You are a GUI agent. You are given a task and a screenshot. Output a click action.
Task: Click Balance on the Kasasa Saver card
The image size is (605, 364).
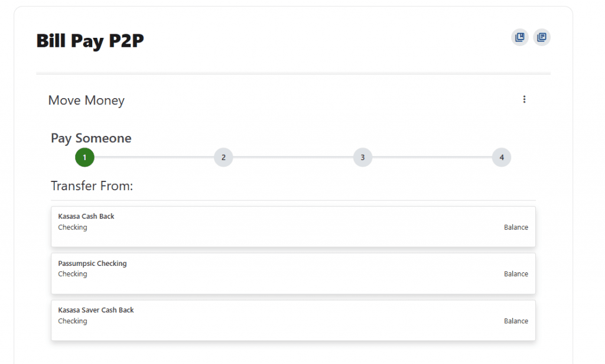click(x=516, y=321)
